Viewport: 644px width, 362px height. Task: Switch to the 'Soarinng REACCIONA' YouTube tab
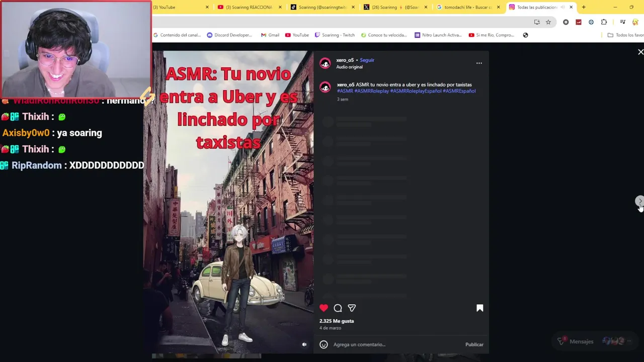(249, 7)
